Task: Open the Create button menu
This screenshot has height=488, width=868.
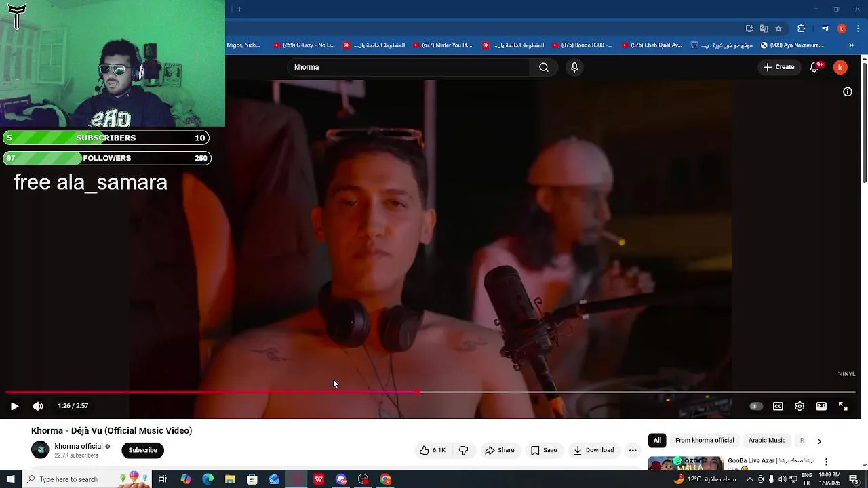Action: click(778, 67)
